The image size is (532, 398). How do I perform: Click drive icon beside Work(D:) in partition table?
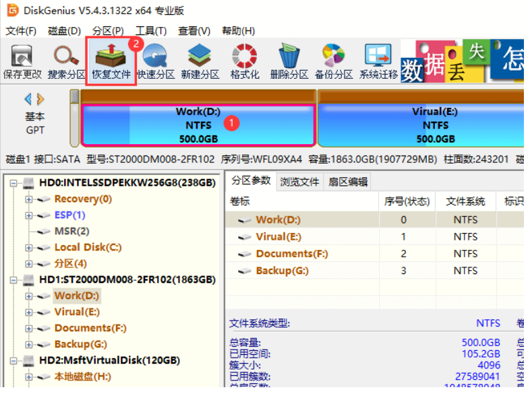pos(244,220)
